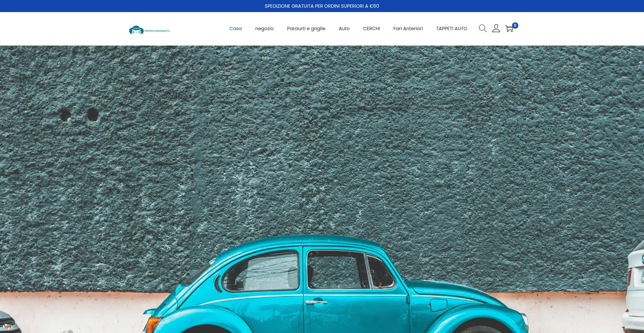
Task: Go to the Casa home page
Action: (235, 29)
